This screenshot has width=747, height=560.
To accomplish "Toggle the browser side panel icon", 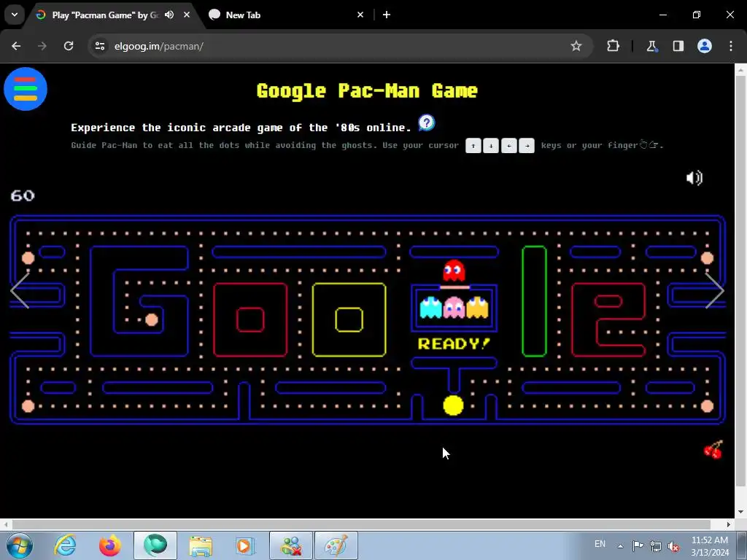I will coord(678,46).
